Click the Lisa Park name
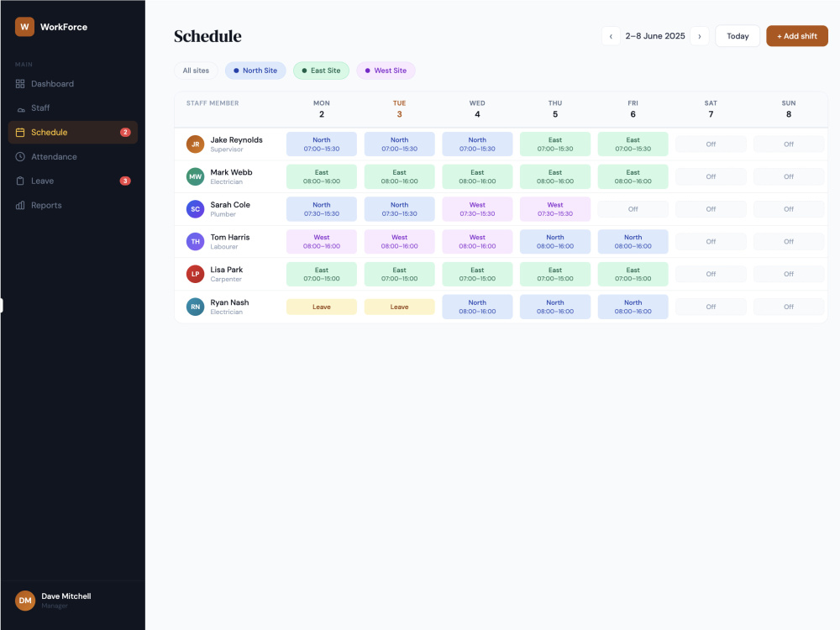 227,270
